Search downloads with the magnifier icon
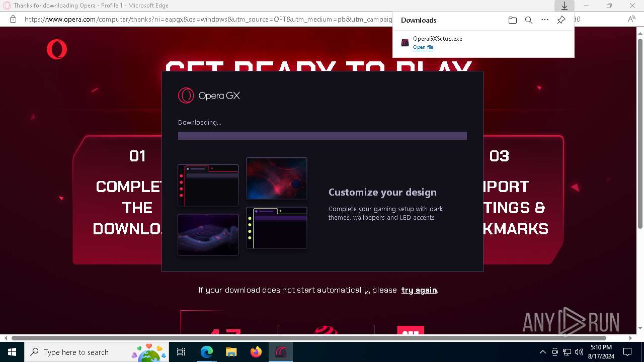644x362 pixels. [x=528, y=20]
